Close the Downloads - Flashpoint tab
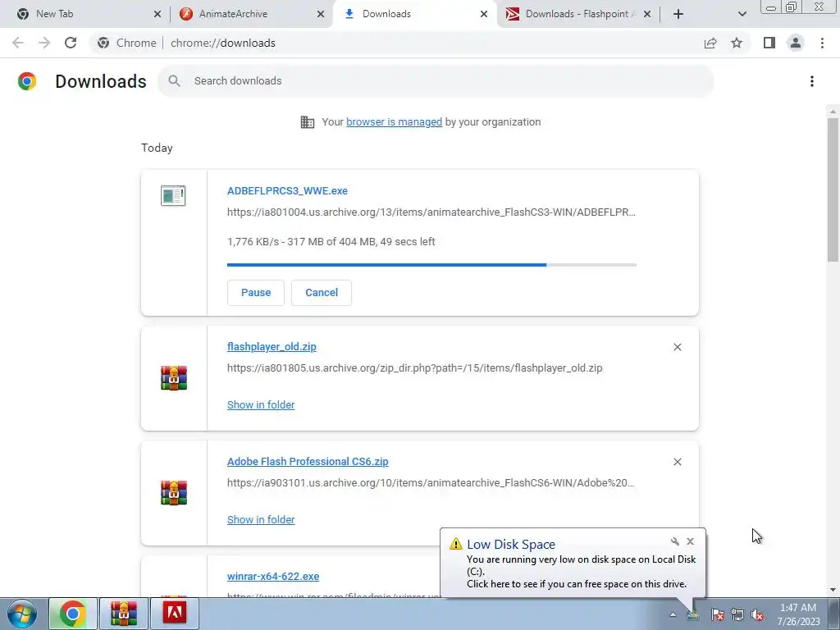Screen dimensions: 840x630 647,15
